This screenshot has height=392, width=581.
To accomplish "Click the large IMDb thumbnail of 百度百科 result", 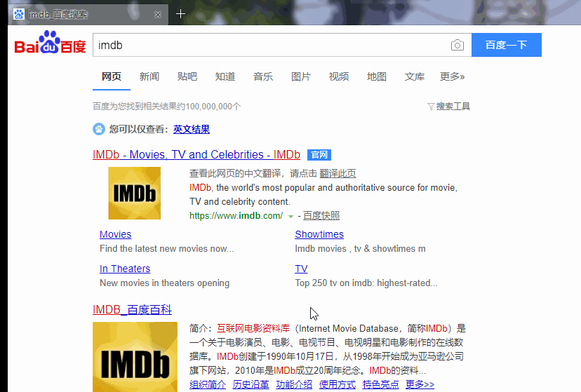I will pyautogui.click(x=135, y=357).
